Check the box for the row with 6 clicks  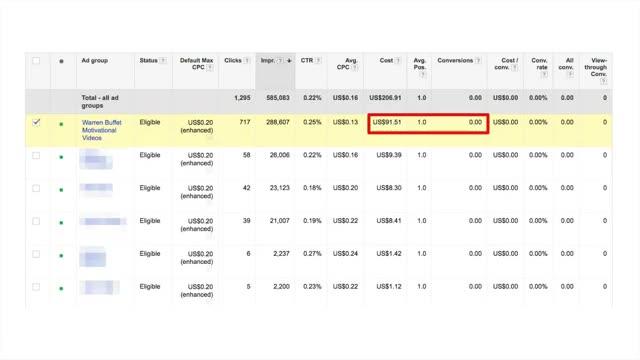point(36,254)
